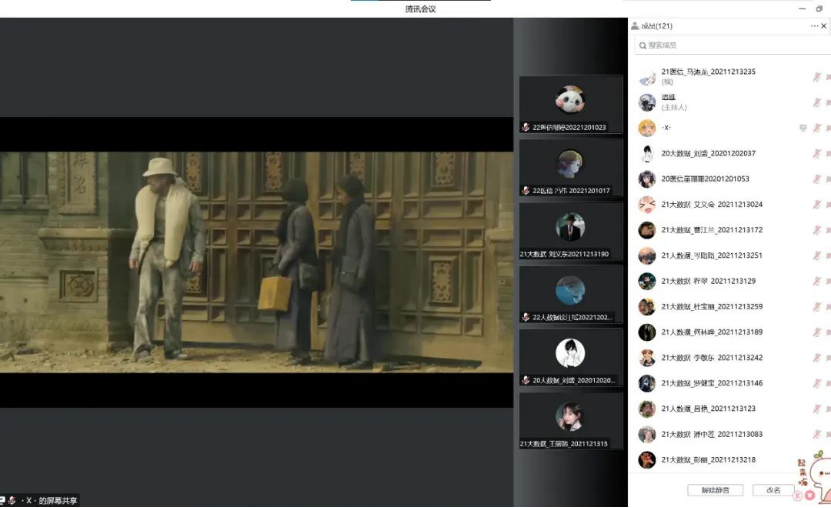Image resolution: width=831 pixels, height=508 pixels.
Task: Click avatar of member 20201202037 in list
Action: 647,154
